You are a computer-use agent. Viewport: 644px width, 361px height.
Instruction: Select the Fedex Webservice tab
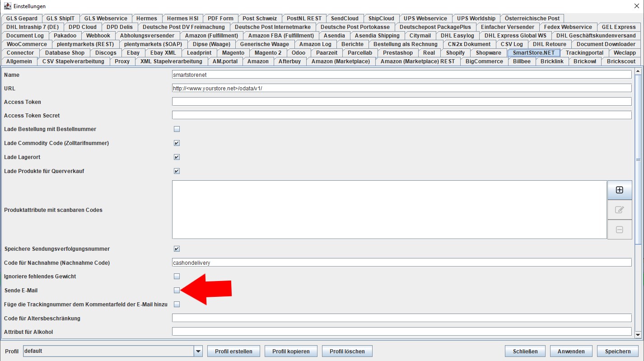point(568,27)
